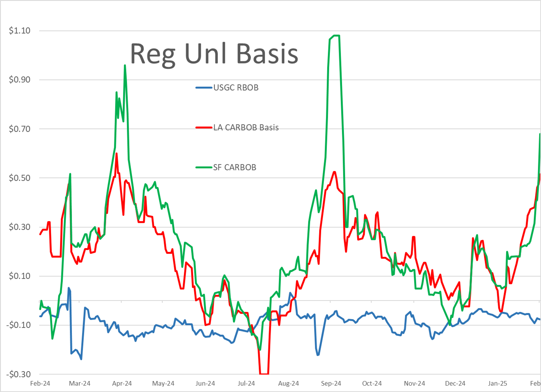Select the $0.70 y-axis label
The width and height of the screenshot is (541, 392).
[x=20, y=129]
